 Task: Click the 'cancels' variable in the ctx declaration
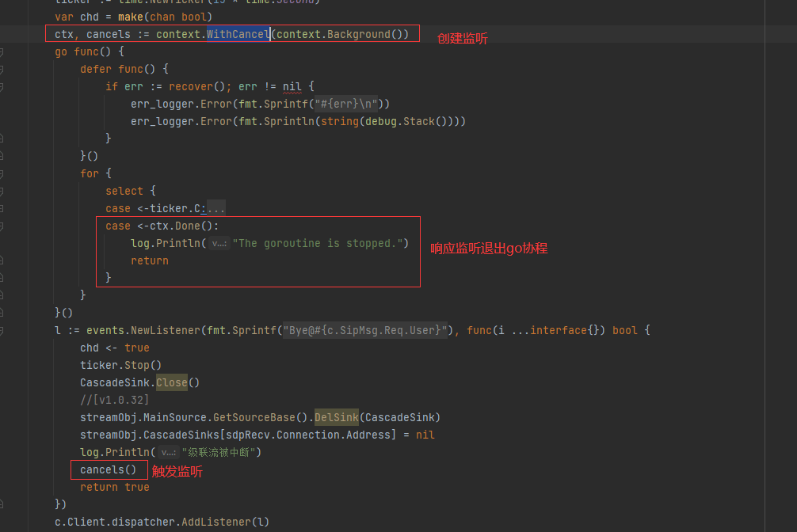pos(109,35)
